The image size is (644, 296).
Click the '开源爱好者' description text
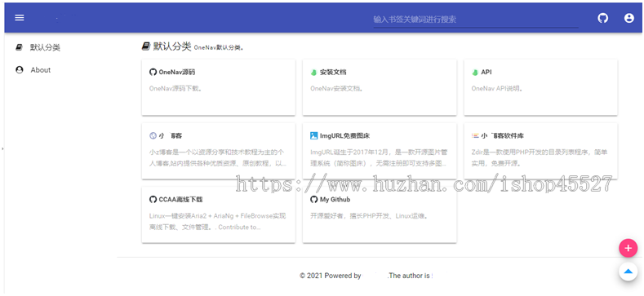coord(369,215)
